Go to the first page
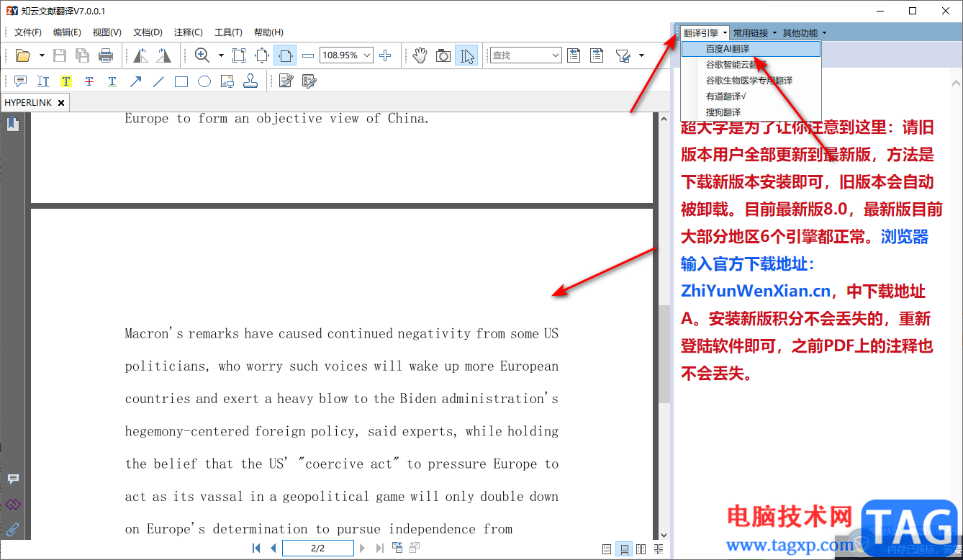This screenshot has height=560, width=963. coord(256,548)
